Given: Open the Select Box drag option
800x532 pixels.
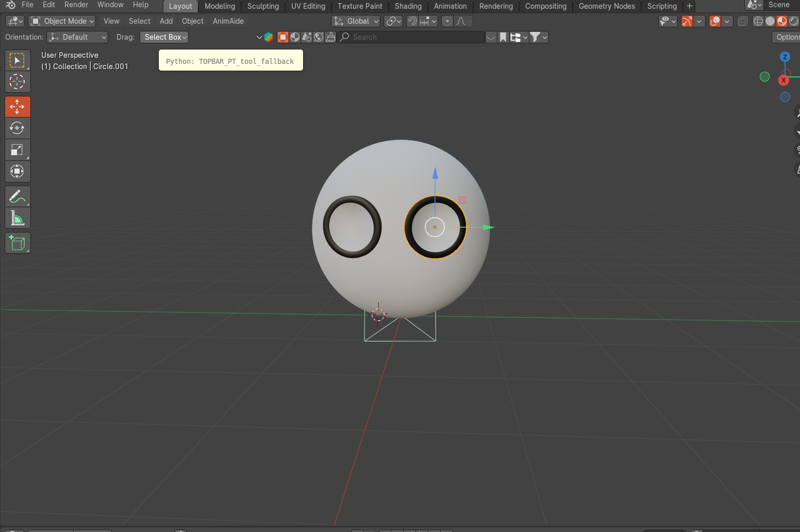Looking at the screenshot, I should pos(164,37).
